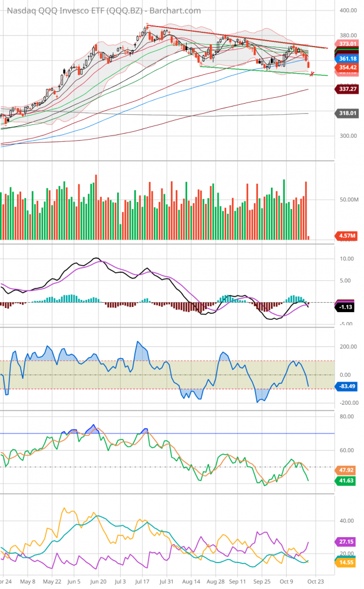Select the purple 27.15 indicator label

[x=348, y=541]
